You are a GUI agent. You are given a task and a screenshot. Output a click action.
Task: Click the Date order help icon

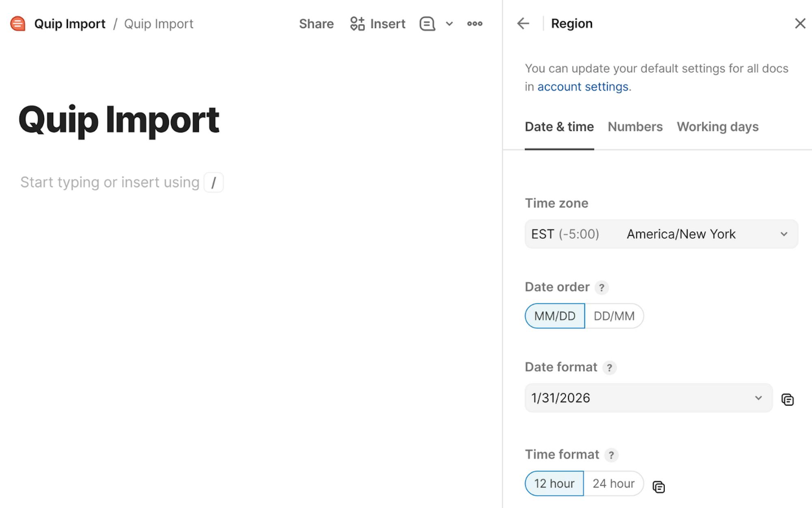601,287
